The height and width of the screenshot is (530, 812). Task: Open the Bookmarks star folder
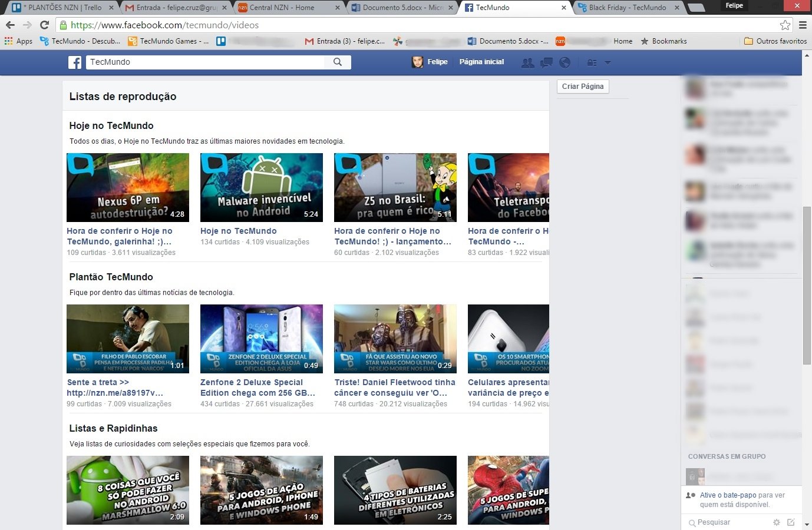coord(664,41)
